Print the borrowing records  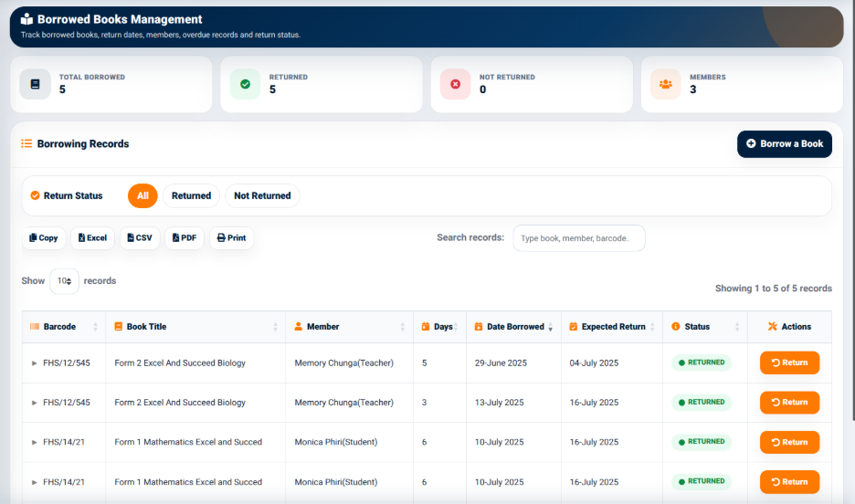[232, 238]
